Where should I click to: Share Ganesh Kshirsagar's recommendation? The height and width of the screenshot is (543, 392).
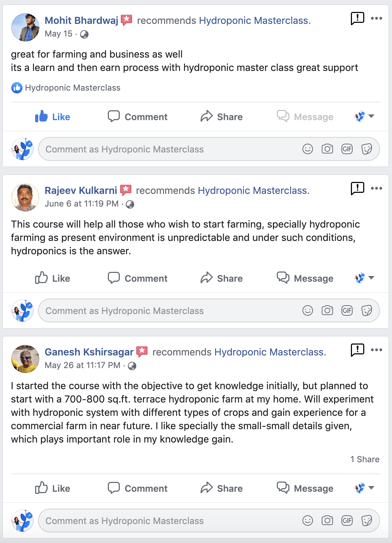pos(222,488)
